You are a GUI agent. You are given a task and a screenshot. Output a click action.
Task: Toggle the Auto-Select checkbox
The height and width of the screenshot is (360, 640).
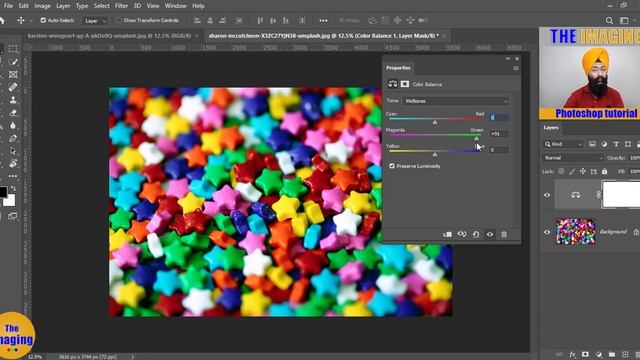43,20
